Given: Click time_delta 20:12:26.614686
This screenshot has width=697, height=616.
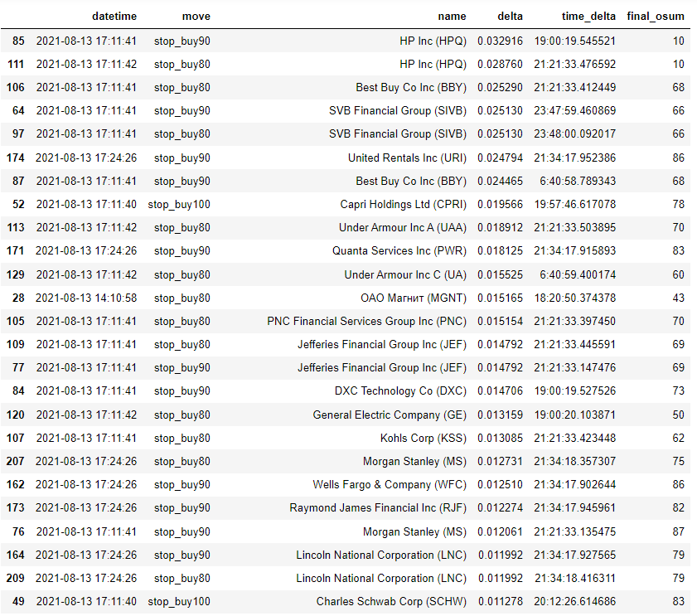Looking at the screenshot, I should pyautogui.click(x=575, y=601).
